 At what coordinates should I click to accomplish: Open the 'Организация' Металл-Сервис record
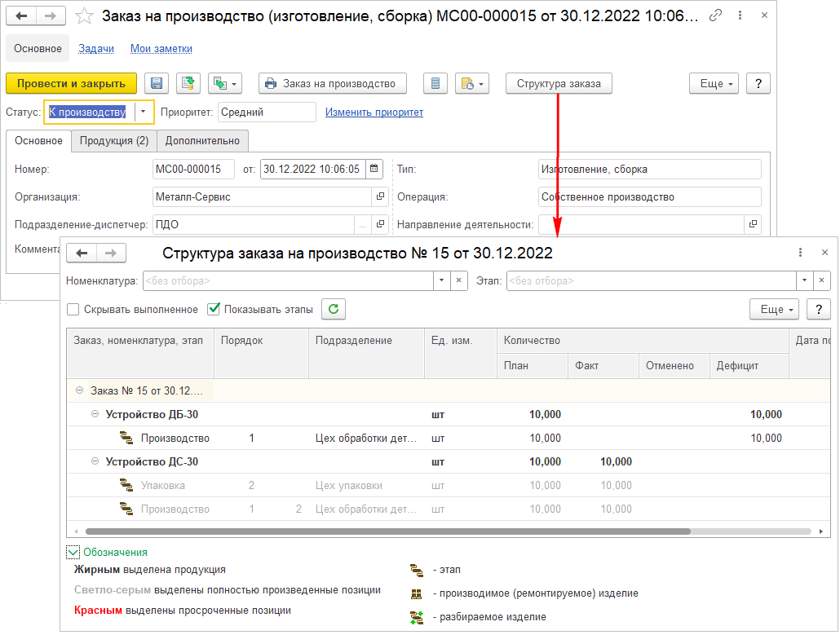click(x=380, y=196)
